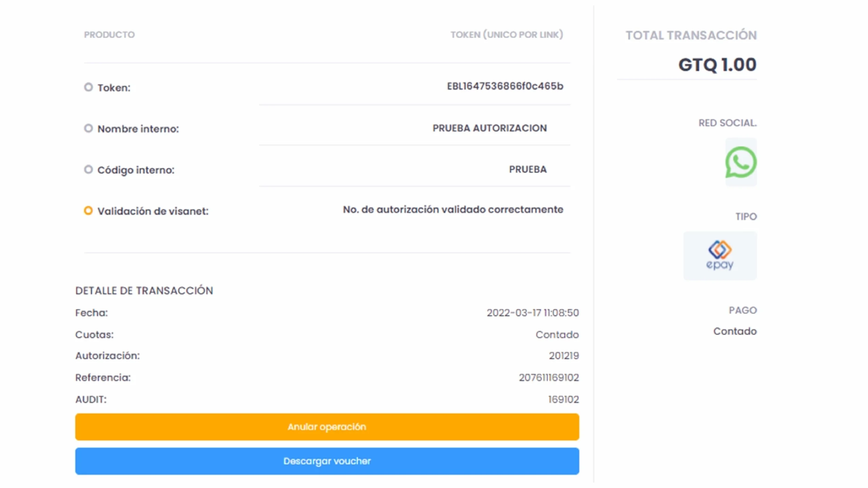Click the Autorización: label
This screenshot has height=488, width=868.
coord(107,355)
